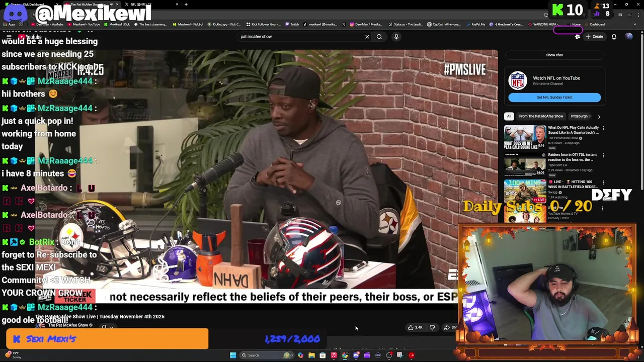
Task: Click the YouTube search magnifier button
Action: click(x=379, y=37)
